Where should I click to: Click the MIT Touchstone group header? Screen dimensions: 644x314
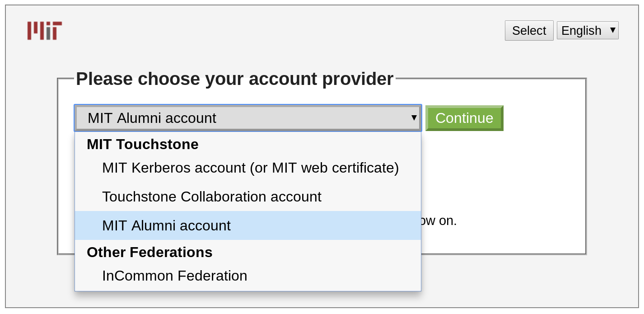tap(142, 144)
